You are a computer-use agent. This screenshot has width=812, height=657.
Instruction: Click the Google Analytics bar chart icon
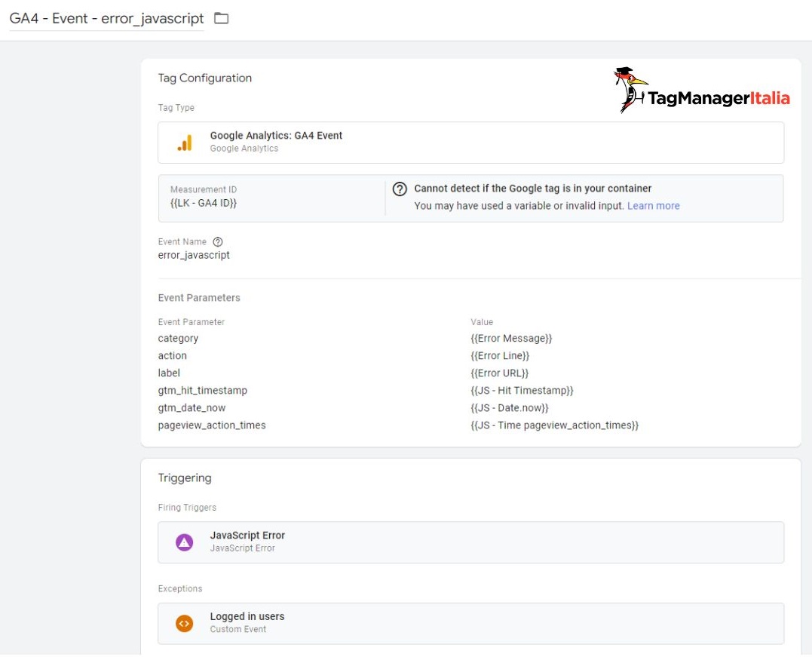point(185,143)
